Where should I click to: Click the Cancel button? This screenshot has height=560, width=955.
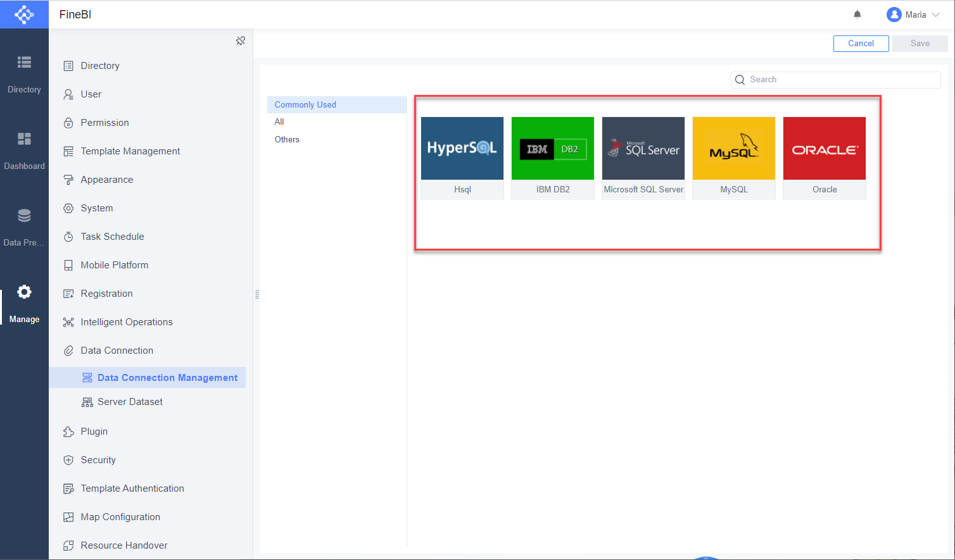[861, 44]
